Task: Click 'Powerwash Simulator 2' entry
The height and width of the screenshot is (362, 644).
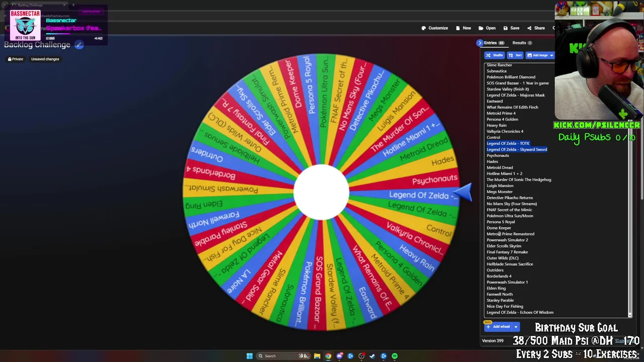Action: click(x=507, y=240)
